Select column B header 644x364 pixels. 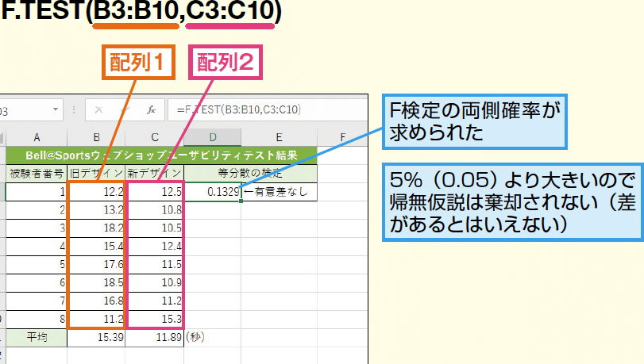[x=96, y=136]
